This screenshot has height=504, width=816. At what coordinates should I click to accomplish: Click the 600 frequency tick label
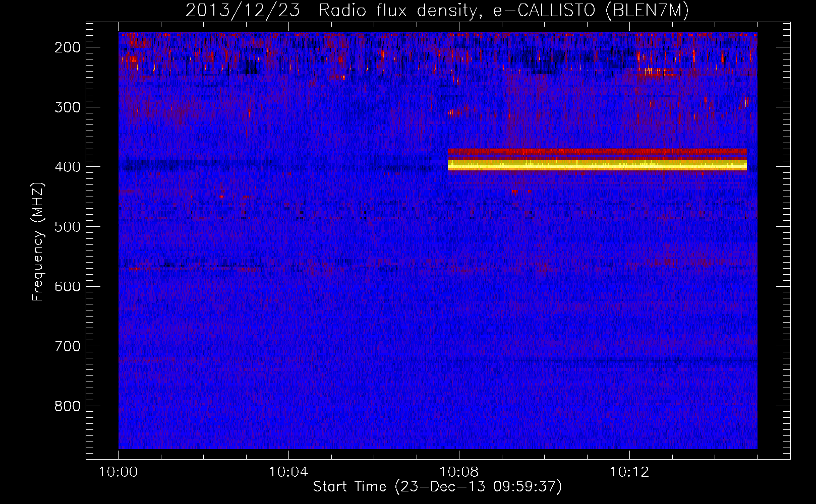(68, 286)
